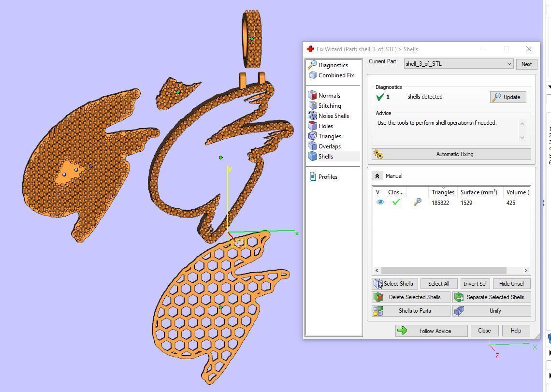Screen dimensions: 551x392
Task: Click the shell list horizontal scrollbar
Action: pos(444,270)
